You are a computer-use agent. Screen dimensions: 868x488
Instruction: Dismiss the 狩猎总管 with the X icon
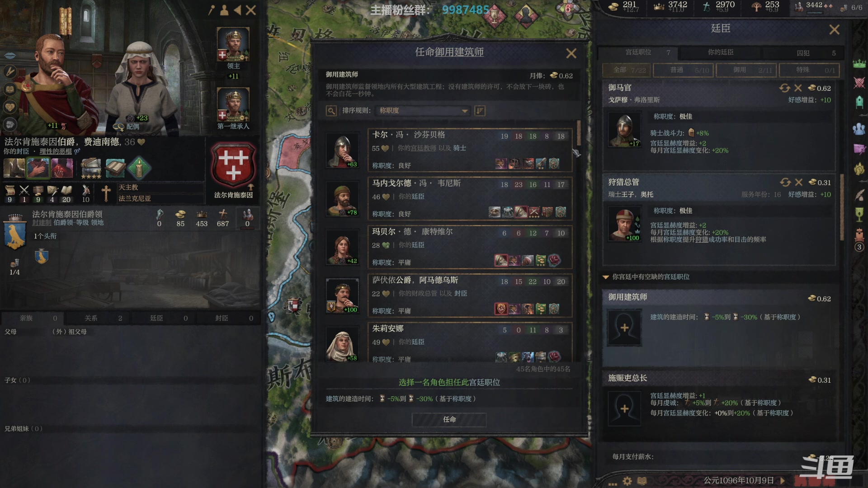pos(799,182)
